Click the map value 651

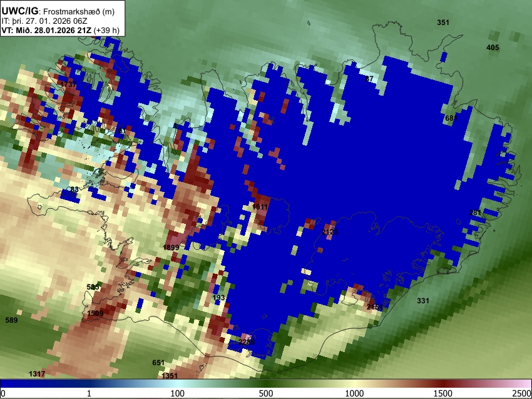(x=158, y=363)
